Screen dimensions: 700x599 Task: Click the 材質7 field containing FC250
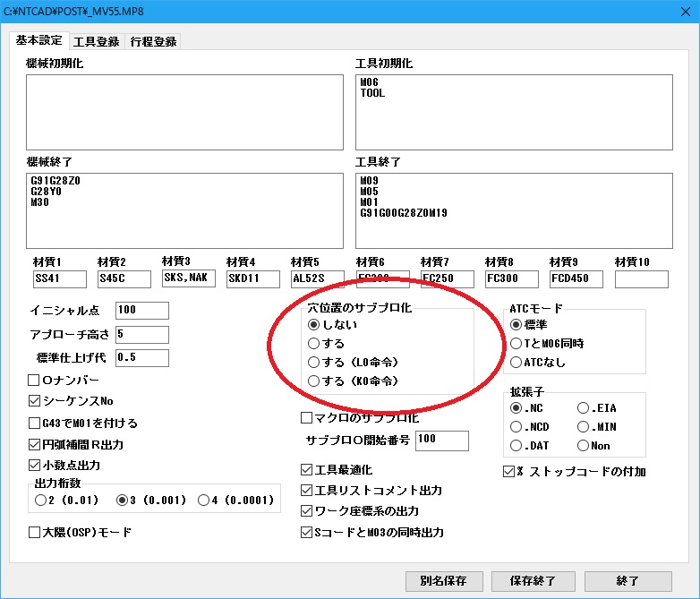[448, 278]
